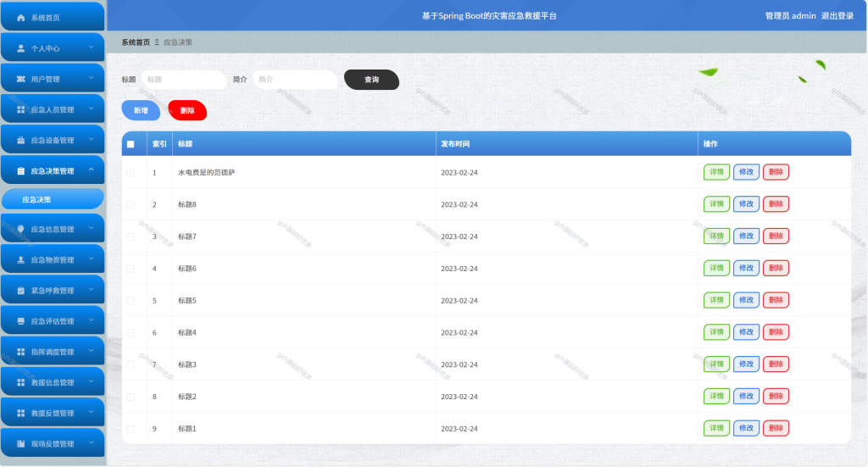The width and height of the screenshot is (868, 467).
Task: Select the 应急决策 submenu item
Action: 53,199
